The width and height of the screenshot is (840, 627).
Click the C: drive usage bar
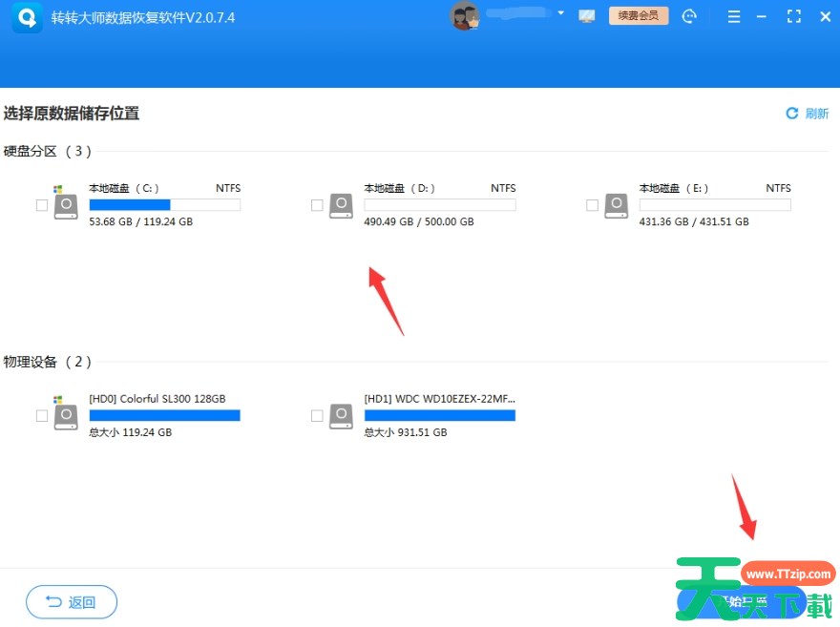coord(164,205)
